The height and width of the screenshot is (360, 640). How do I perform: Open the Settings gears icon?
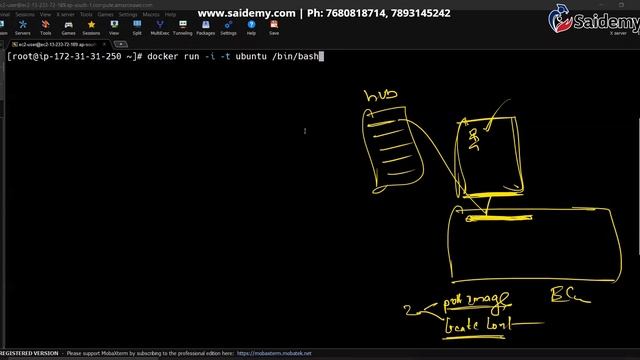pyautogui.click(x=228, y=28)
